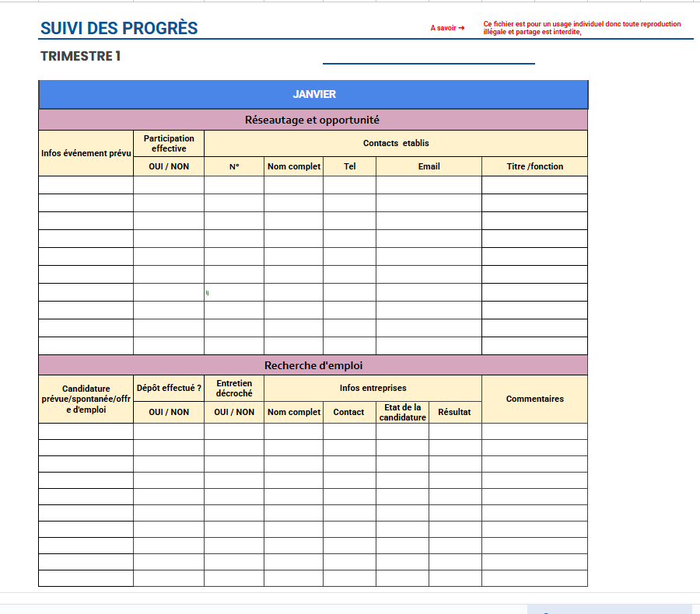Click the Réseautage et opportunité section header
This screenshot has width=700, height=614.
click(313, 120)
